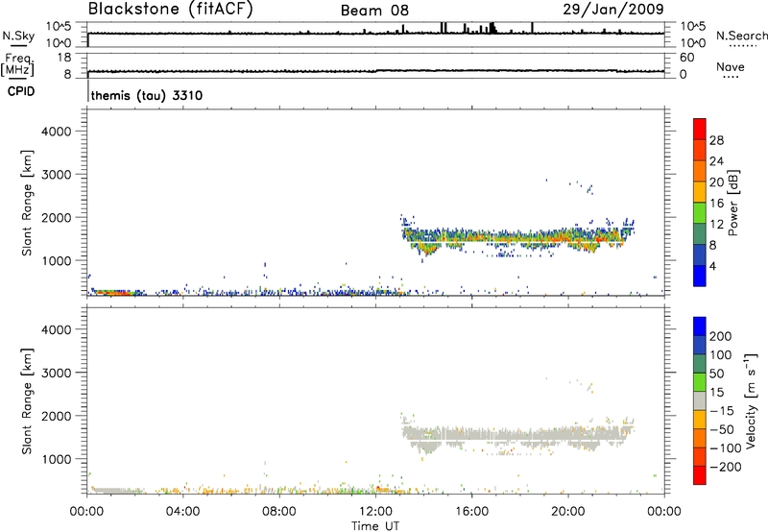The image size is (768, 532).
Task: Click the 'N.Search' legend label
Action: coord(741,36)
